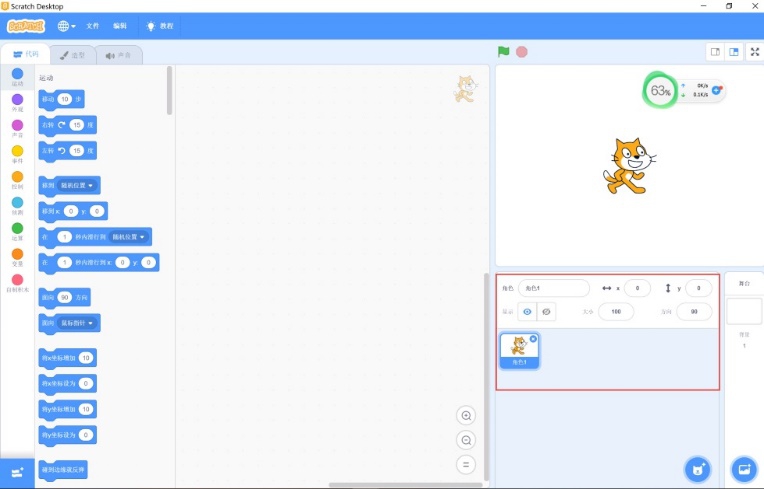Screen dimensions: 764x489
Task: Click the 90 value in 面向 方向 block
Action: point(64,298)
